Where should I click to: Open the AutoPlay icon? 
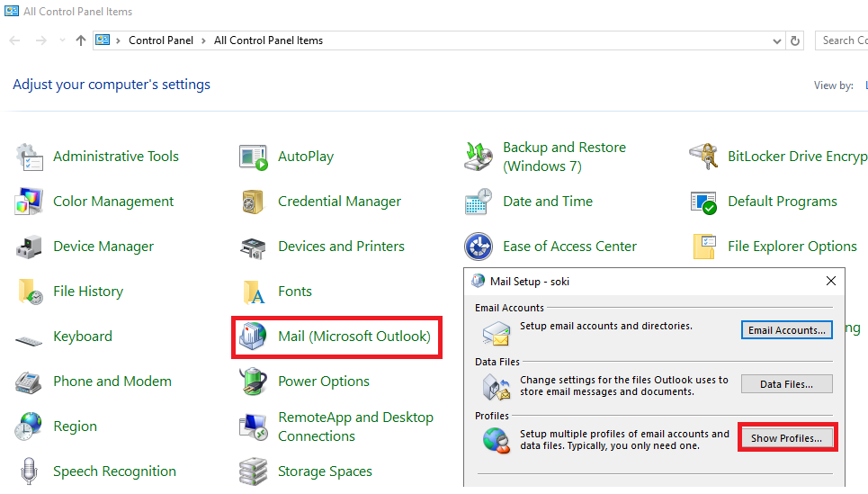pos(254,157)
